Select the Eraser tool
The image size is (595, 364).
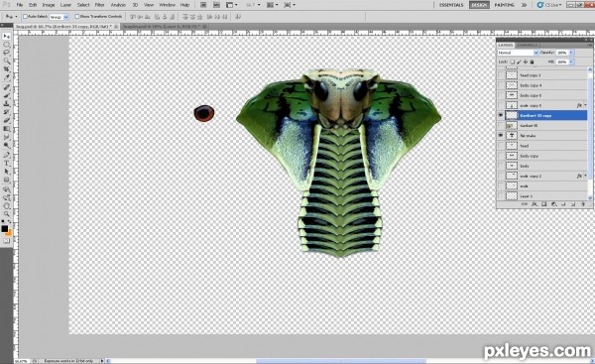tap(7, 121)
